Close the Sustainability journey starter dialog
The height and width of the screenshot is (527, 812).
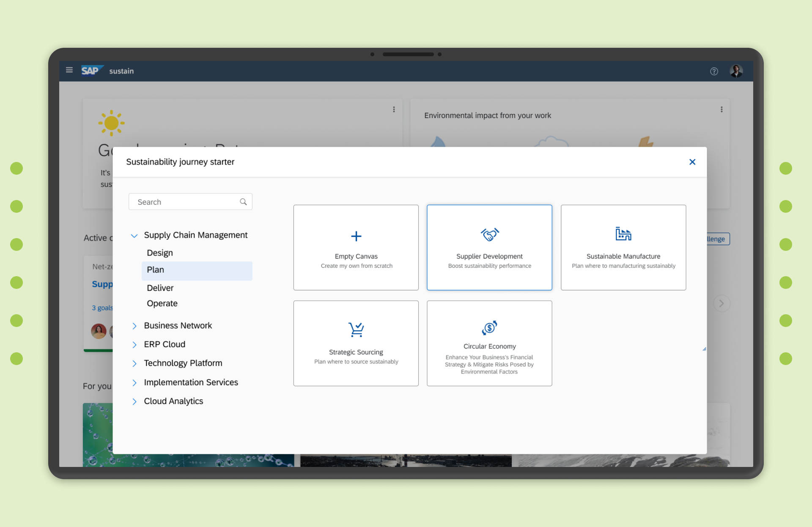click(x=692, y=162)
